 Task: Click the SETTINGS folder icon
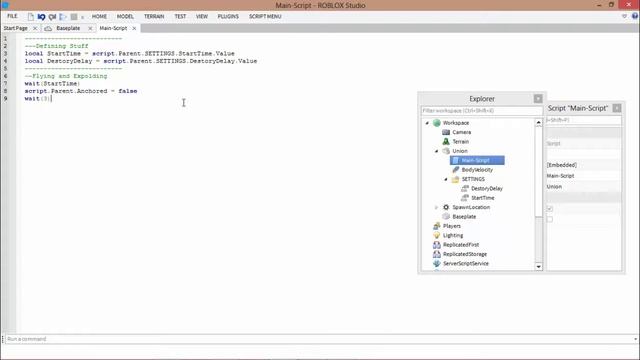pyautogui.click(x=456, y=179)
